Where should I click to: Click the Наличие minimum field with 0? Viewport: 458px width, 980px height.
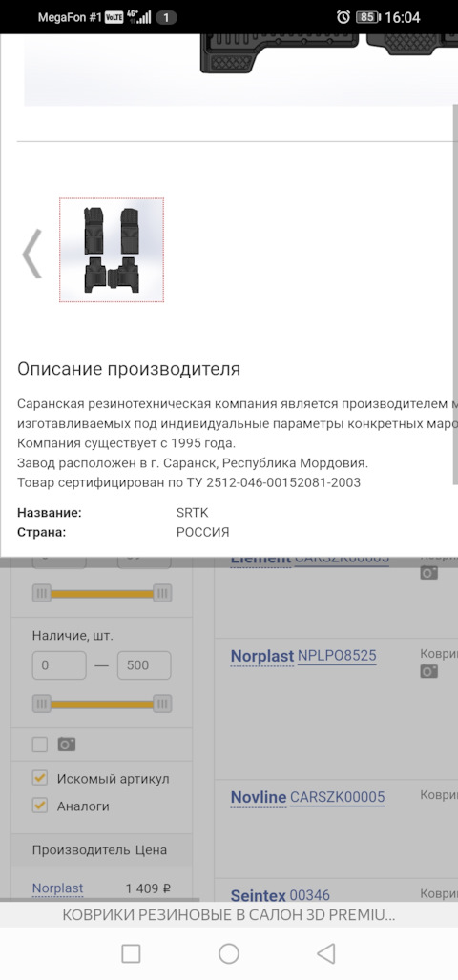point(59,665)
